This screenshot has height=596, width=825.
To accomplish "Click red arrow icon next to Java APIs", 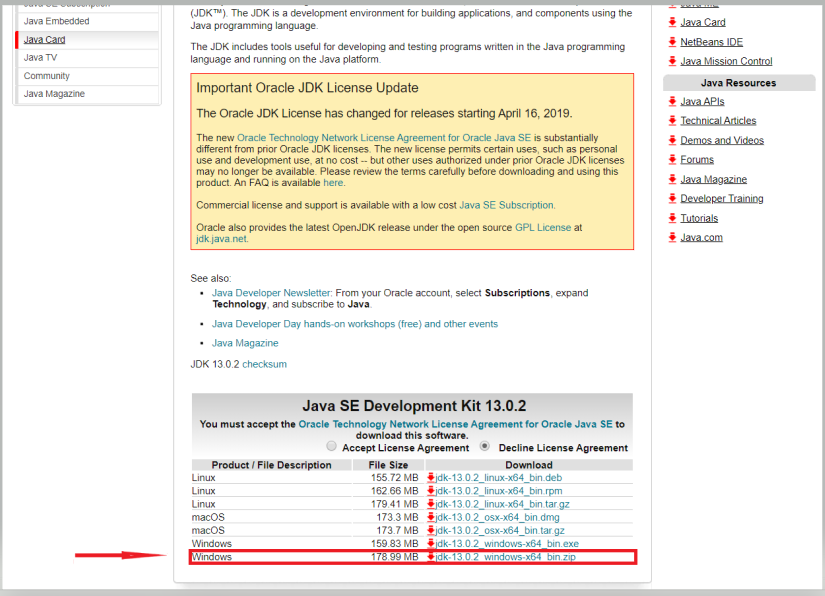I will pos(672,101).
